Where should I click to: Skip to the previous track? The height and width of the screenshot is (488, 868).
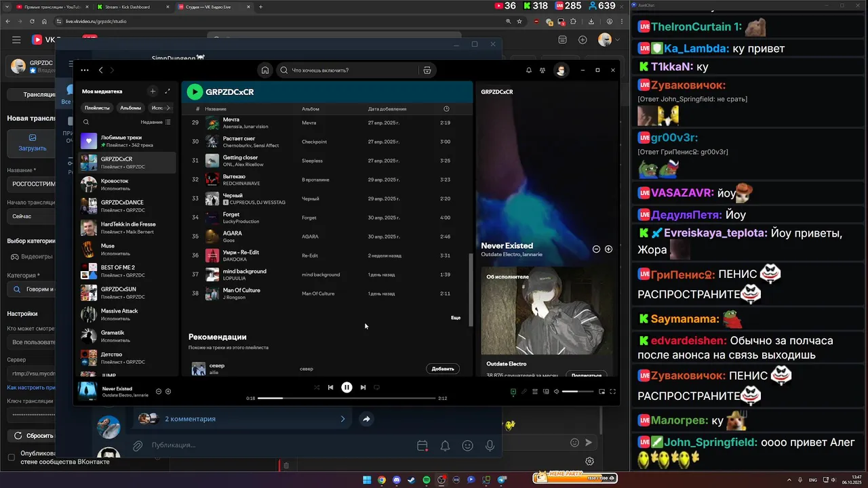click(330, 387)
